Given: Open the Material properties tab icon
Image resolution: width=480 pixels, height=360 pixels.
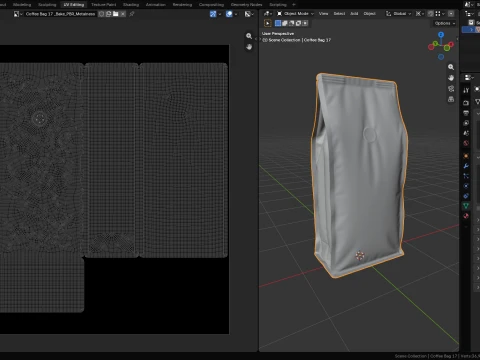Looking at the screenshot, I should click(466, 216).
